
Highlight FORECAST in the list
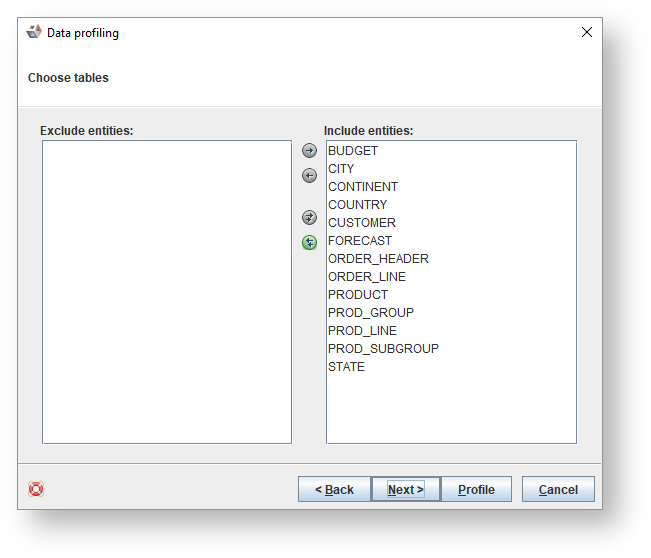coord(360,241)
